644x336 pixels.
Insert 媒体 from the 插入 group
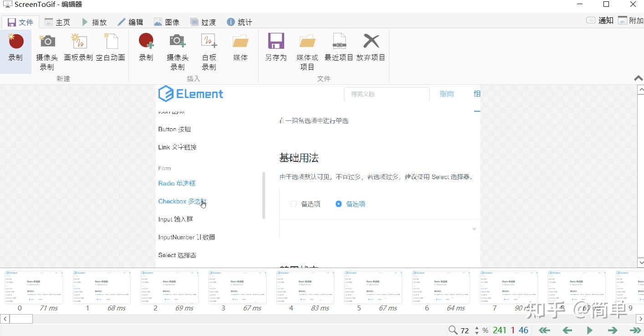[x=240, y=47]
